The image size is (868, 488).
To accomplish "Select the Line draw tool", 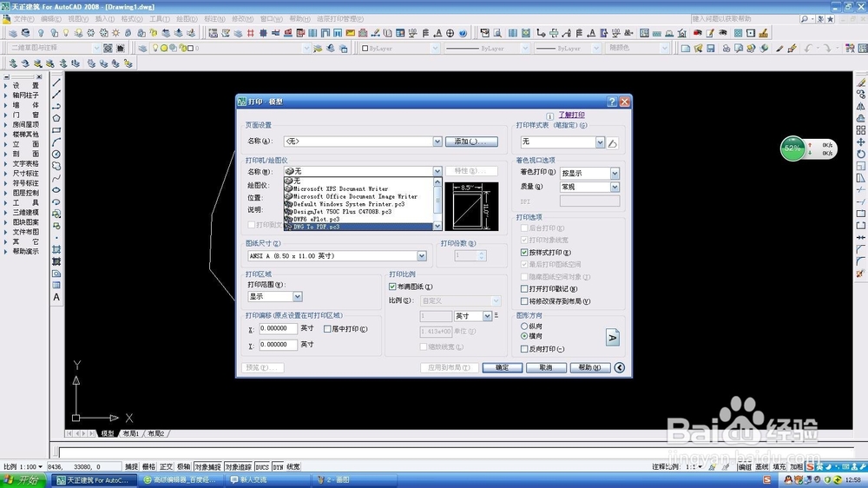I will (x=56, y=82).
